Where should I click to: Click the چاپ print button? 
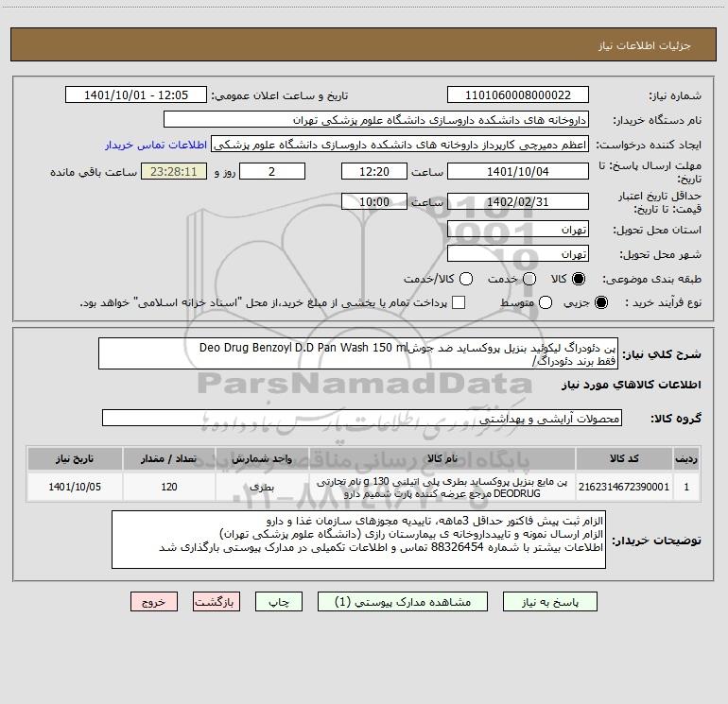pyautogui.click(x=279, y=602)
